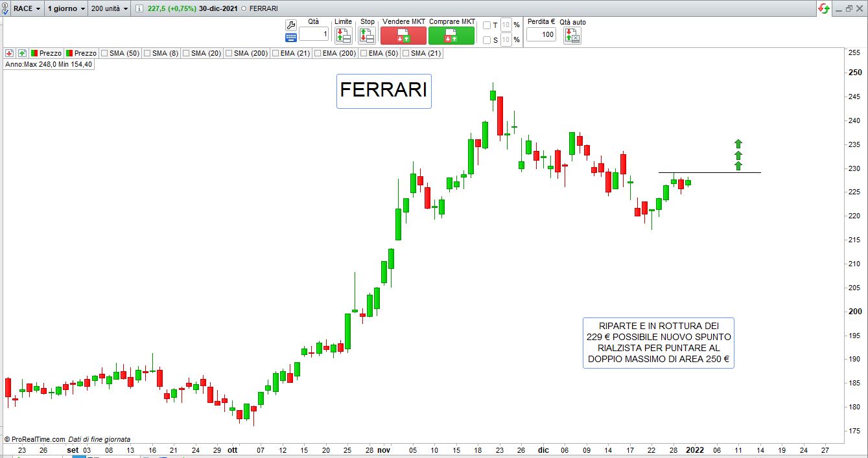
Task: Click the red-green refresh arrows icon
Action: tap(824, 8)
